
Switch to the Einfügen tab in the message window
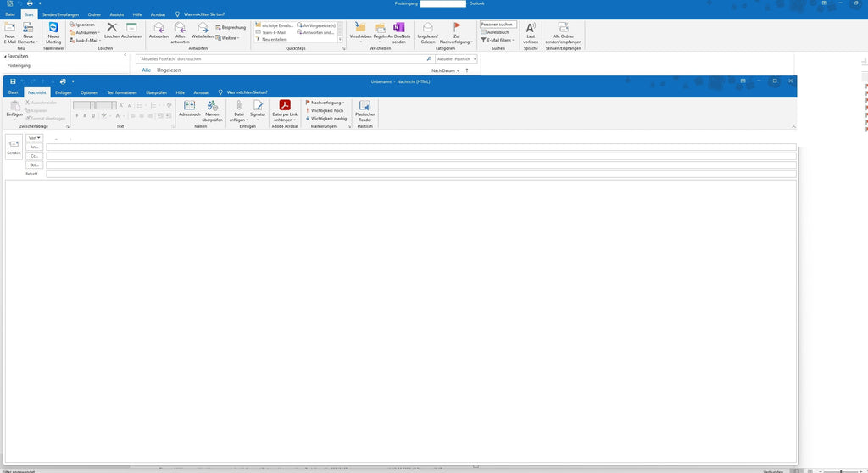tap(64, 92)
